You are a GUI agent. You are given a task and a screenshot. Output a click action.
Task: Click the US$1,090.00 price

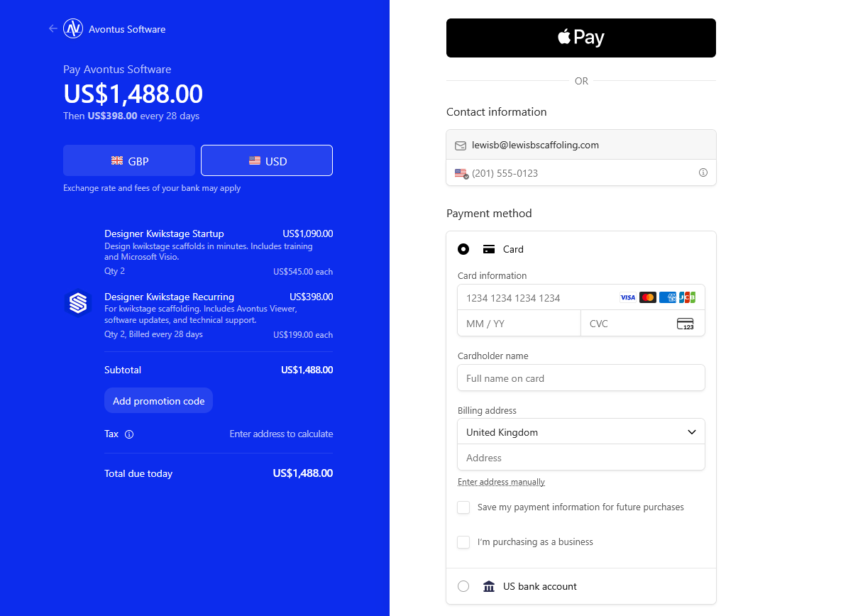click(x=308, y=233)
